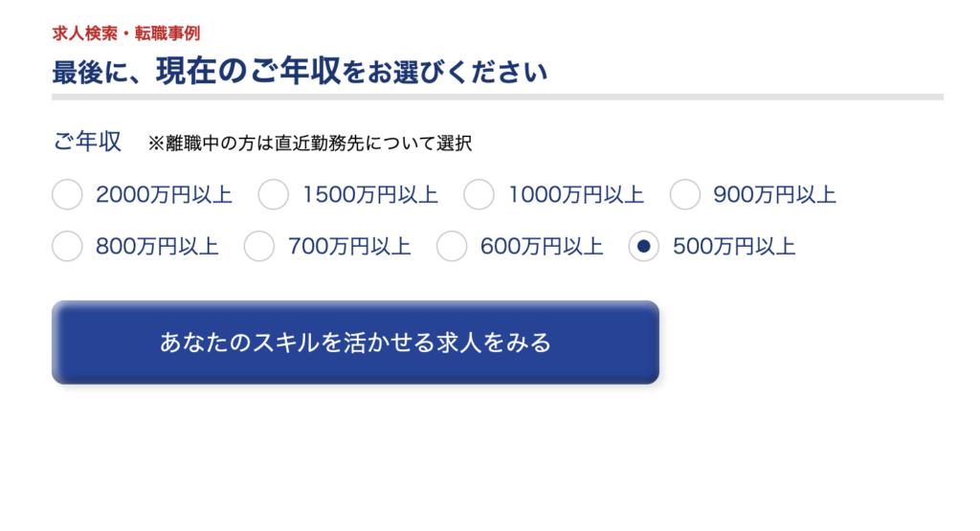The width and height of the screenshot is (980, 531).
Task: Click the selected 500万円以上 radio button
Action: [x=644, y=246]
